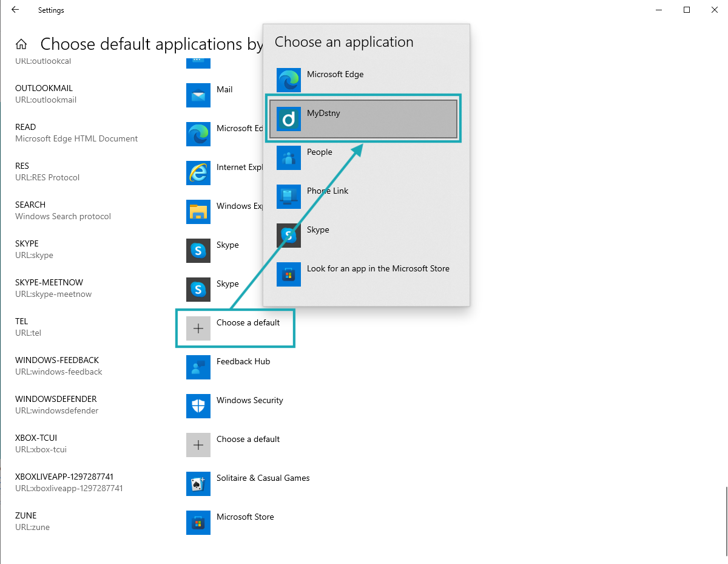
Task: Click the TEL protocol label
Action: (x=22, y=321)
